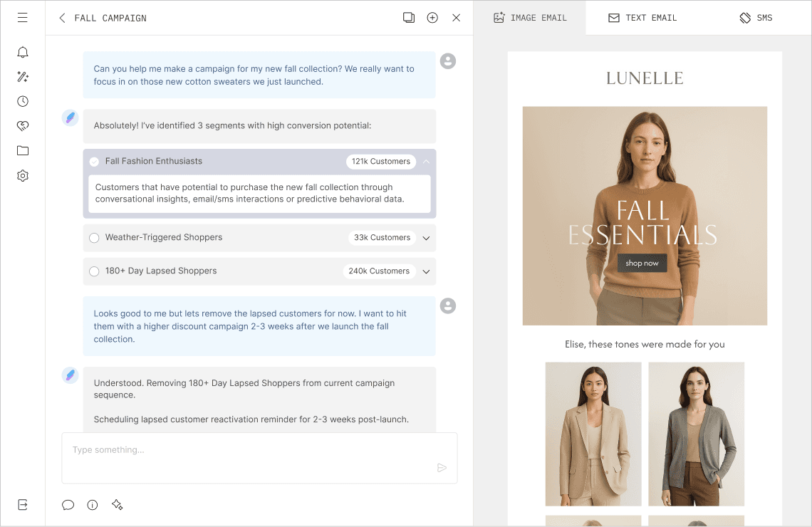
Task: Click the '180+ Day Lapsed Shoppers' label
Action: click(161, 271)
